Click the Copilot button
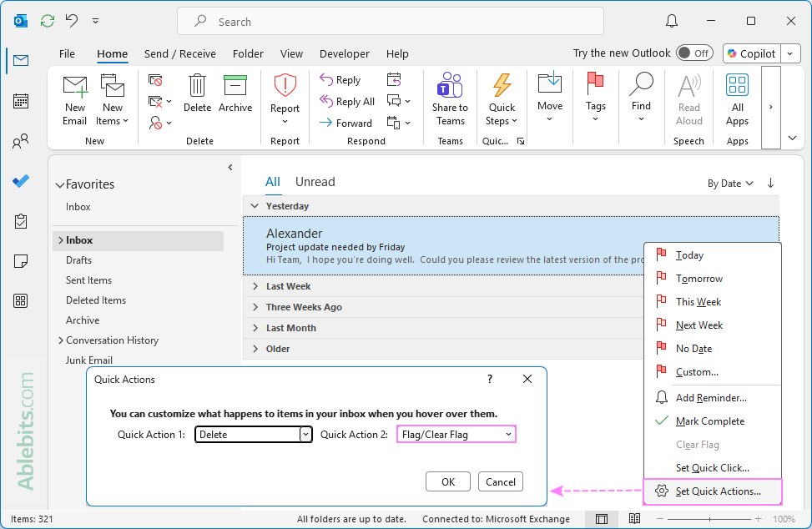Image resolution: width=812 pixels, height=529 pixels. click(751, 53)
